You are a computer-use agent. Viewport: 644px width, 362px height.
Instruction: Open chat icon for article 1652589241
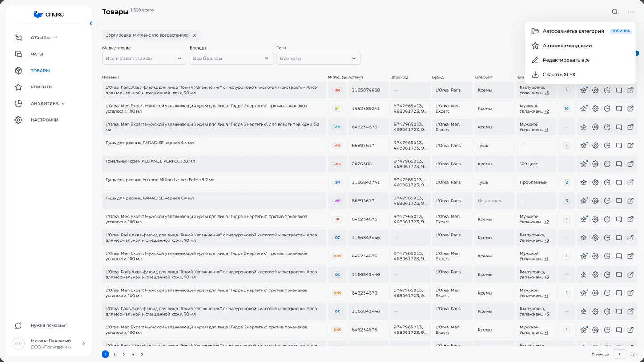[619, 109]
